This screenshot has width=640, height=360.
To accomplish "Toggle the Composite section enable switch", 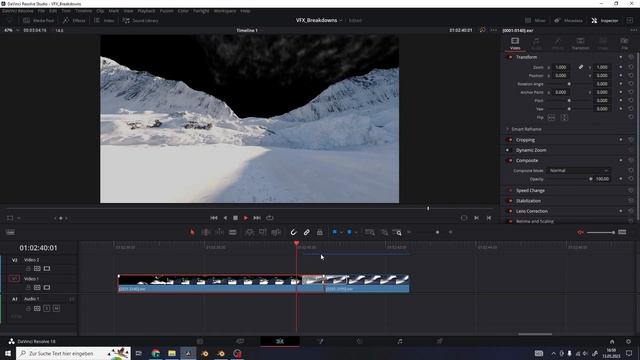I will click(510, 160).
